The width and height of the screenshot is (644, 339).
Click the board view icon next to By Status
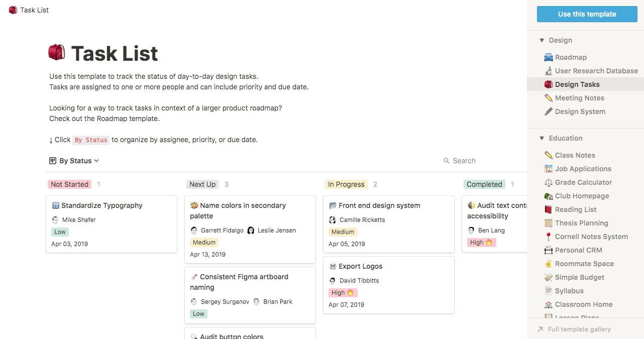[x=52, y=160]
